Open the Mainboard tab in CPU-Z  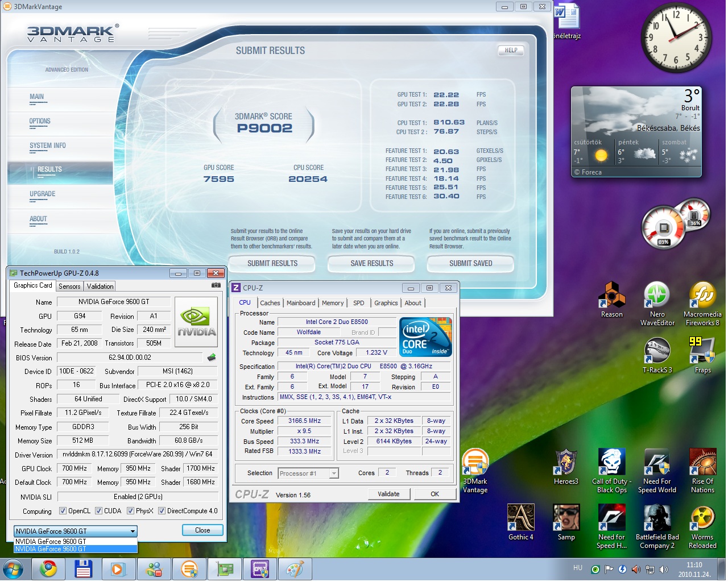pos(301,303)
